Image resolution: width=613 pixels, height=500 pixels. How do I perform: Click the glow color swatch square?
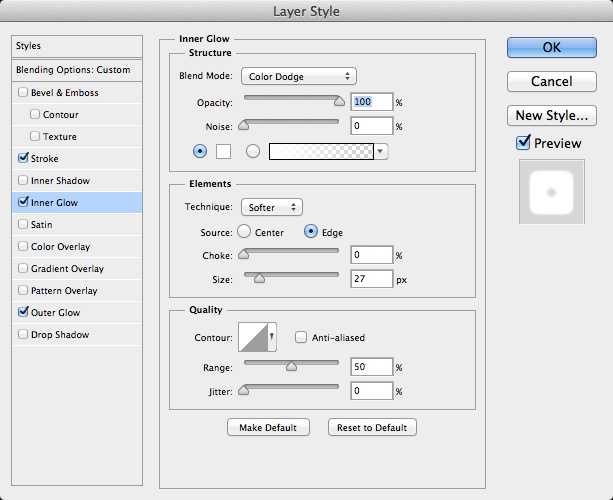coord(224,151)
